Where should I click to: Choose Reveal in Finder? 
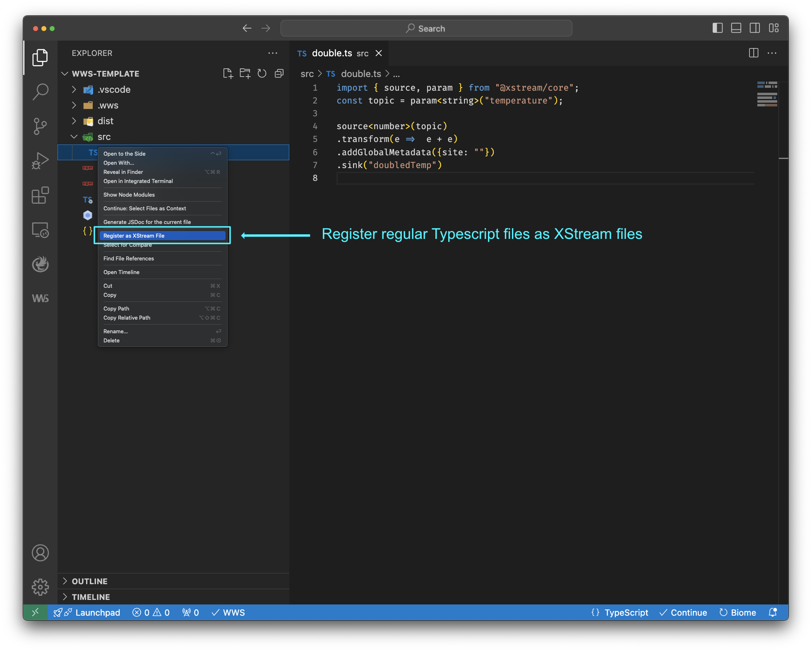pyautogui.click(x=162, y=172)
